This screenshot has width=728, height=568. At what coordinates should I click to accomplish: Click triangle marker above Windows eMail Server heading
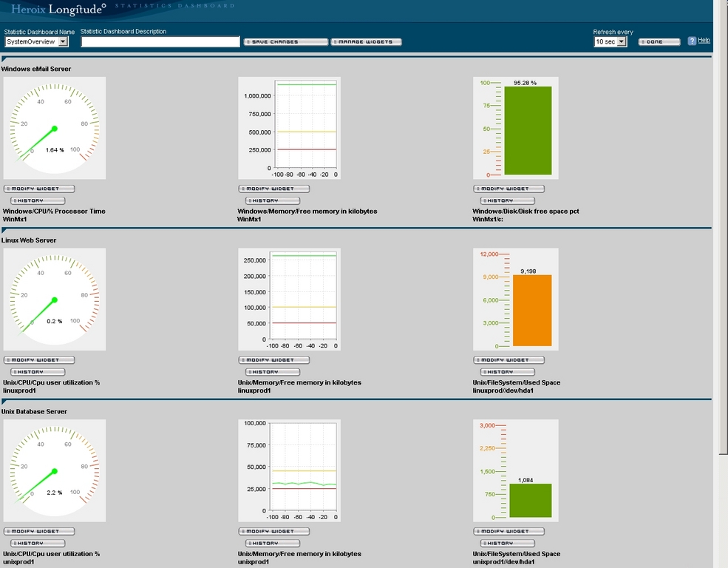(x=4, y=60)
